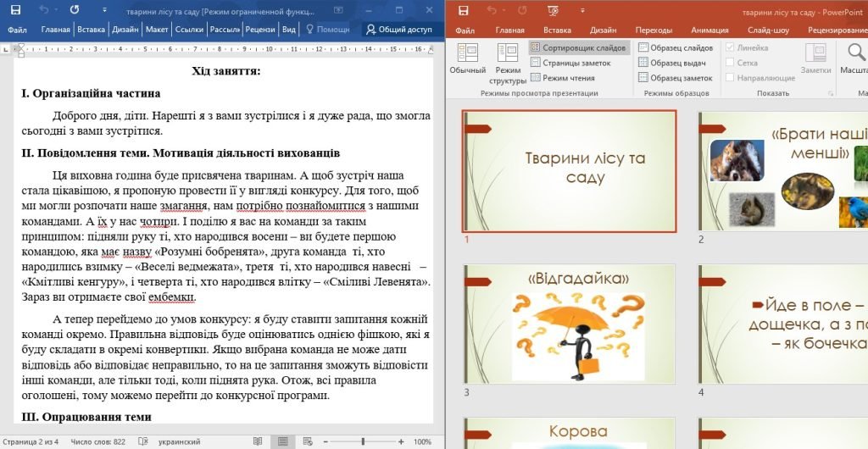Select the slide thumbnail titled 'Корова'
Viewport: 868px width, 449px height.
[569, 433]
